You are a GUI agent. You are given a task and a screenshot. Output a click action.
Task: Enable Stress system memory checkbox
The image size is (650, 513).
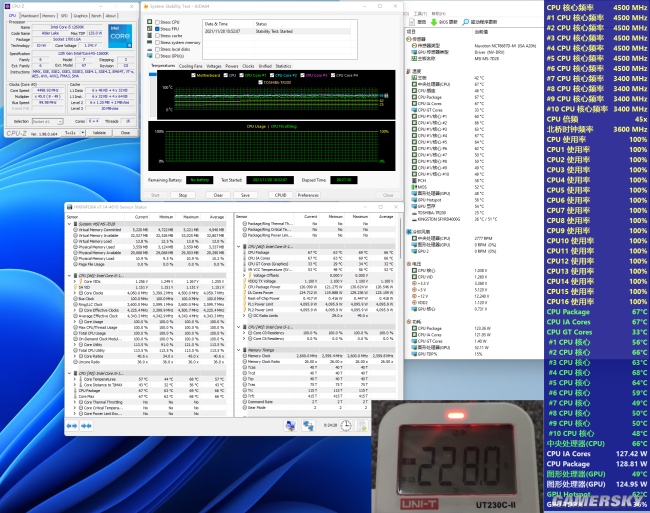click(158, 42)
